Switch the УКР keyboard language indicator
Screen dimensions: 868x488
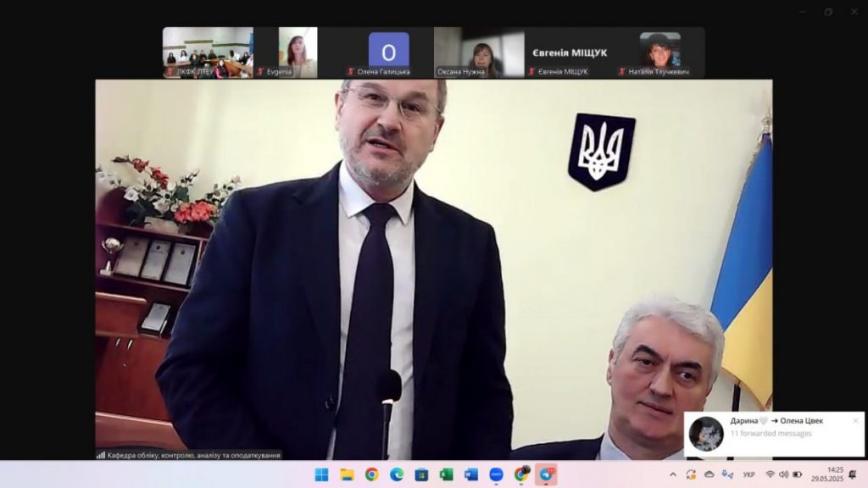748,474
